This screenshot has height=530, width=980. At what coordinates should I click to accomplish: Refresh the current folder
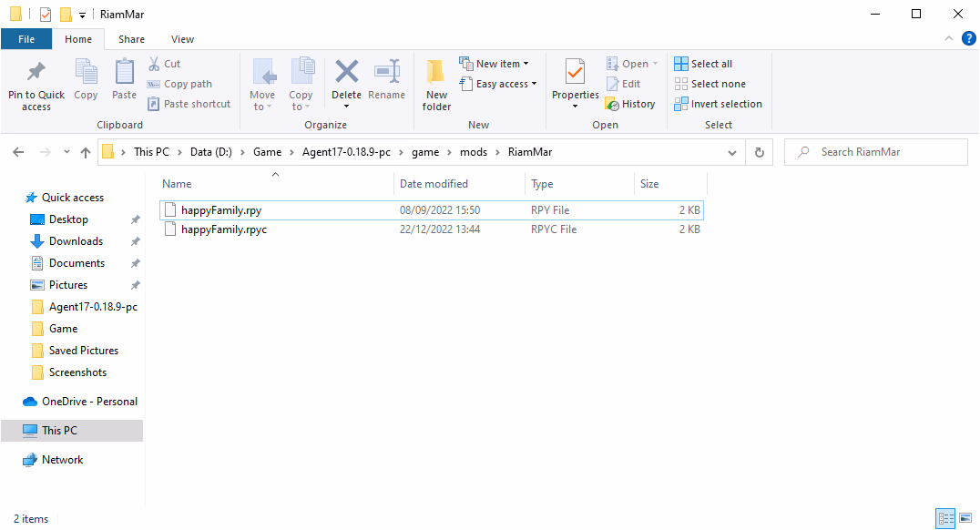pos(759,152)
